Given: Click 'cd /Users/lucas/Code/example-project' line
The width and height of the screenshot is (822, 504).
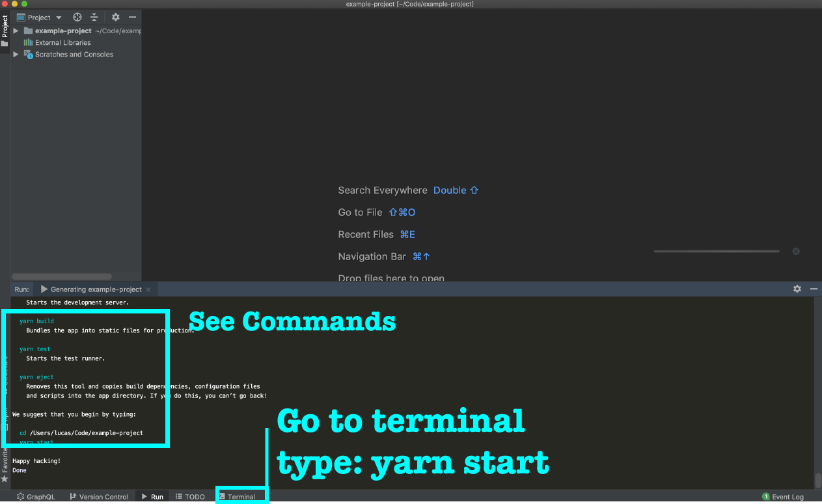Looking at the screenshot, I should coord(81,433).
